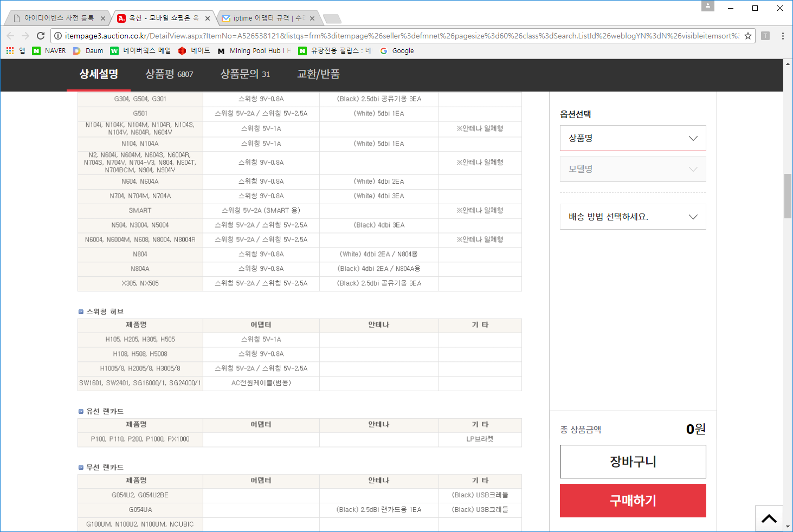Switch to the 아이디어빈스 사전 등록 tab
This screenshot has width=793, height=532.
[x=57, y=18]
